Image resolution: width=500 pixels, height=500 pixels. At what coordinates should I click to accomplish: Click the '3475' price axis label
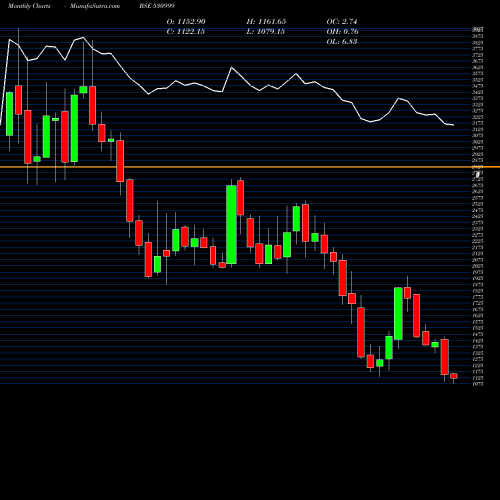coord(478,86)
